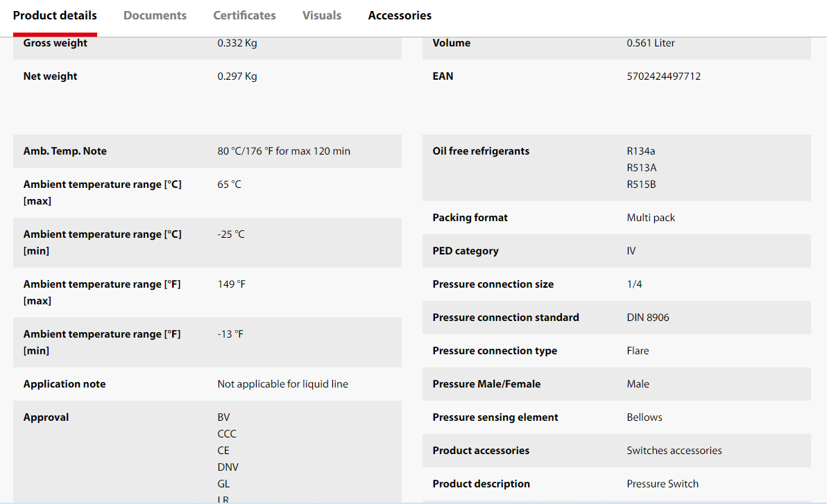Click the EAN number 5702424497712
The height and width of the screenshot is (504, 827).
[663, 76]
